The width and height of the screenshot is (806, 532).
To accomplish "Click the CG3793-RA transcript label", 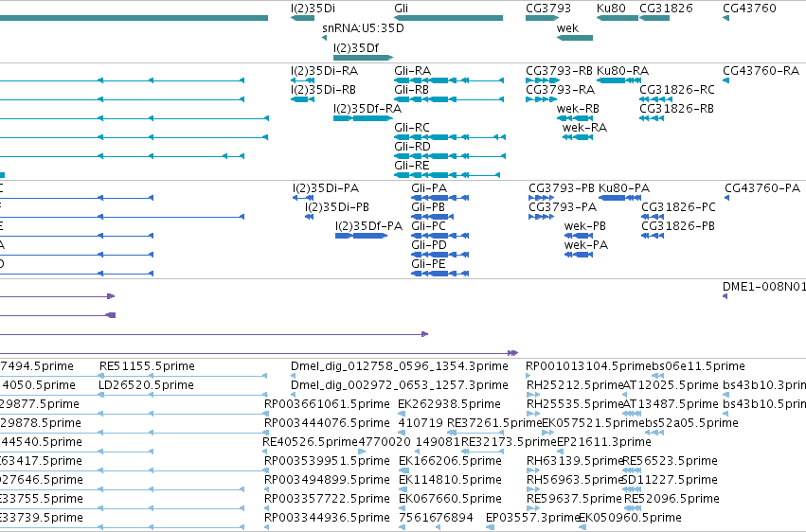I will click(560, 90).
